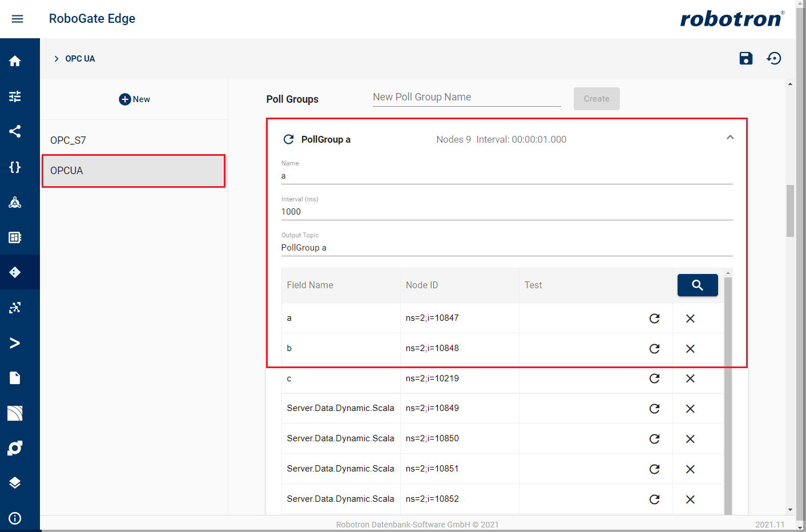
Task: Select field name cell b
Action: [x=341, y=348]
